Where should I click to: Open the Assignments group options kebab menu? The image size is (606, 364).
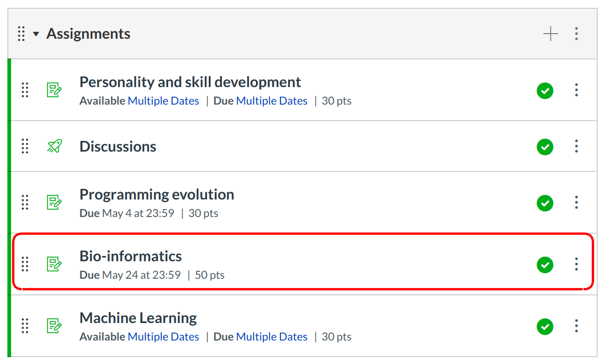tap(576, 34)
